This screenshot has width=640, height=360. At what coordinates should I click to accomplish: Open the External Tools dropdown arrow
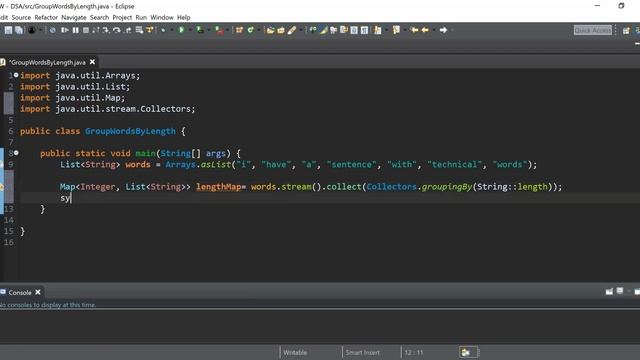(x=227, y=30)
